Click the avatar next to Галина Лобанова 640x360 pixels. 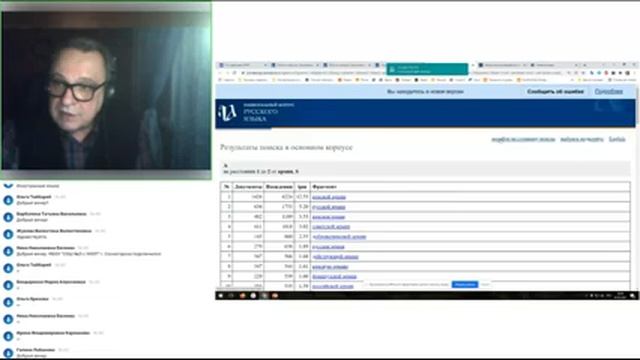click(x=8, y=353)
